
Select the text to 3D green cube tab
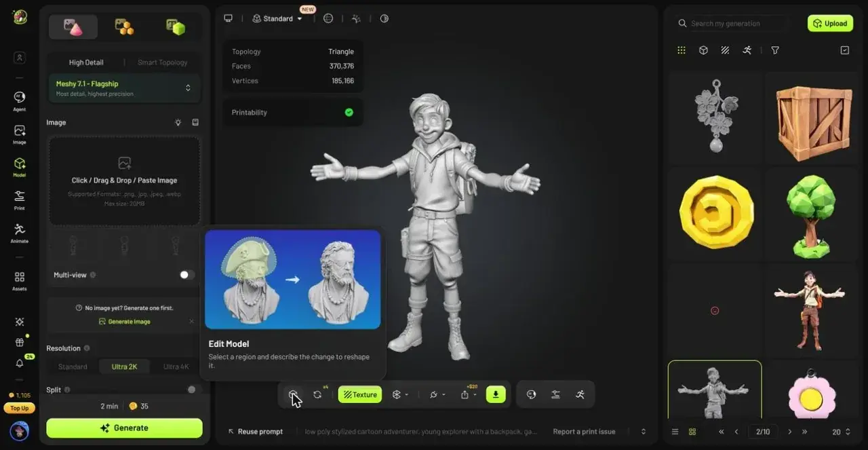(176, 26)
